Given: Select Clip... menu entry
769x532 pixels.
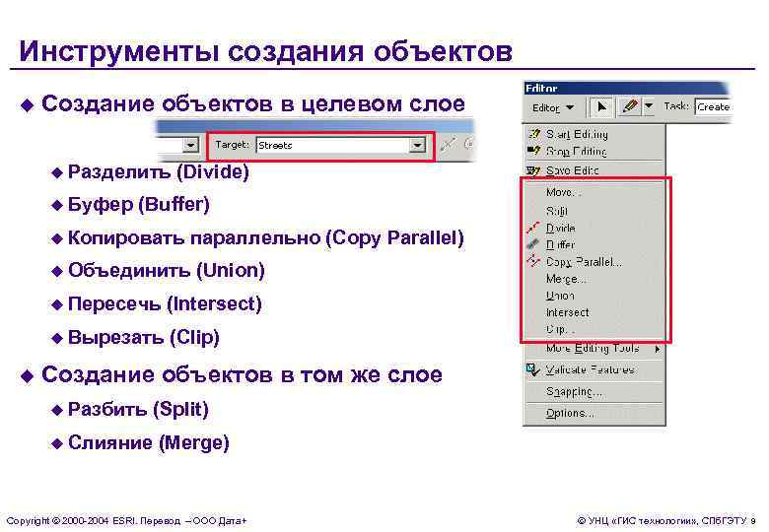Looking at the screenshot, I should click(x=560, y=330).
